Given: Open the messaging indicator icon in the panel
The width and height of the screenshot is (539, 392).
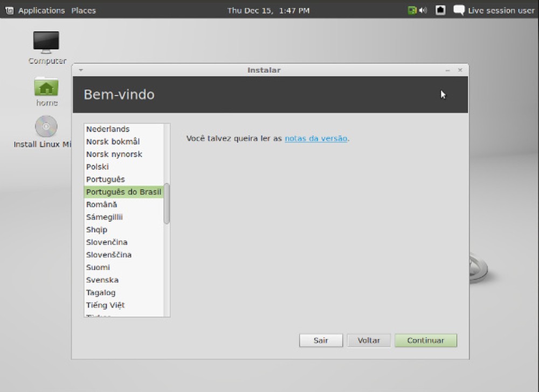Looking at the screenshot, I should point(459,10).
